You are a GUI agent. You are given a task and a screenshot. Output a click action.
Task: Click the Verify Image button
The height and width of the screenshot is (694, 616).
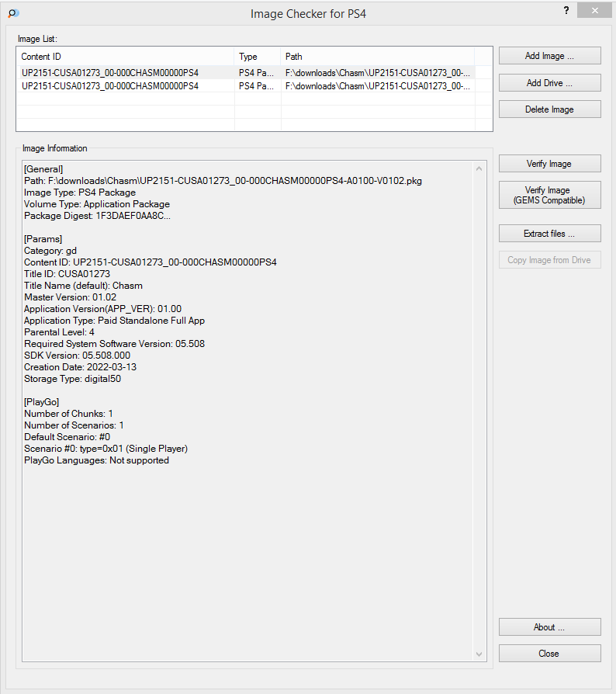click(550, 164)
